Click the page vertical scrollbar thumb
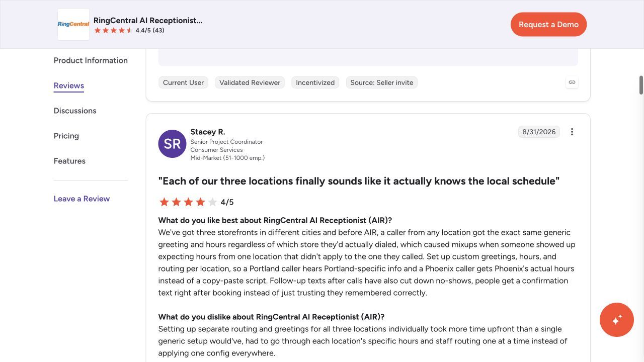The width and height of the screenshot is (644, 362). (x=641, y=85)
